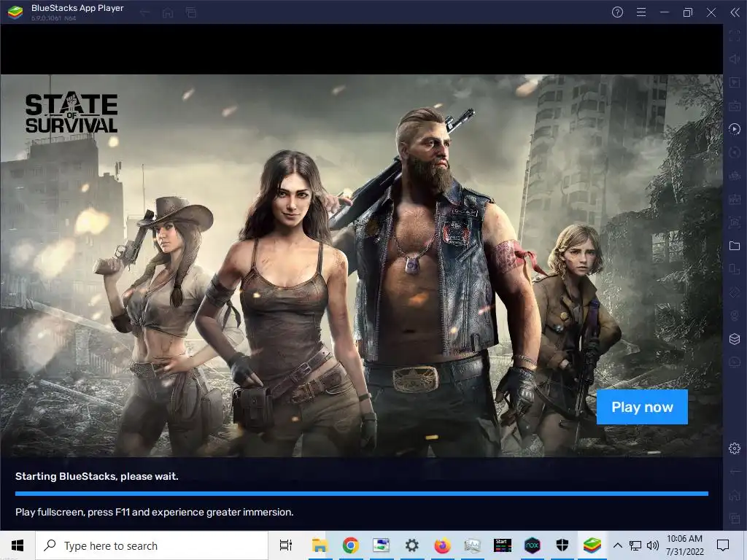Open Google Chrome from the taskbar
Image resolution: width=747 pixels, height=560 pixels.
tap(350, 545)
